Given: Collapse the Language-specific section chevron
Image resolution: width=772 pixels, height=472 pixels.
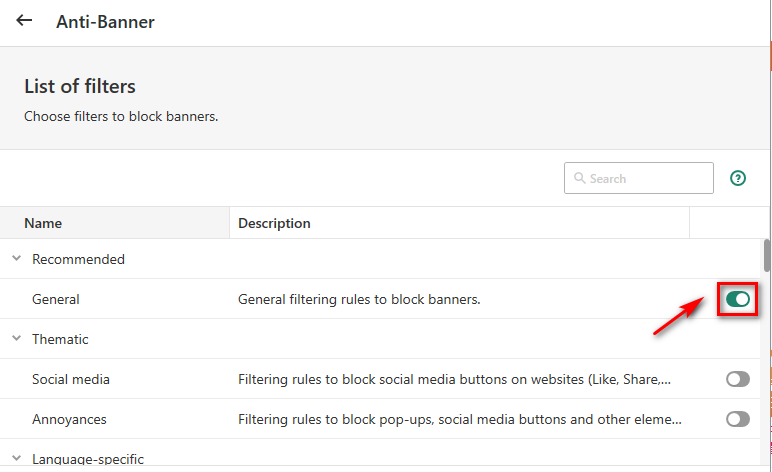Looking at the screenshot, I should pyautogui.click(x=16, y=459).
